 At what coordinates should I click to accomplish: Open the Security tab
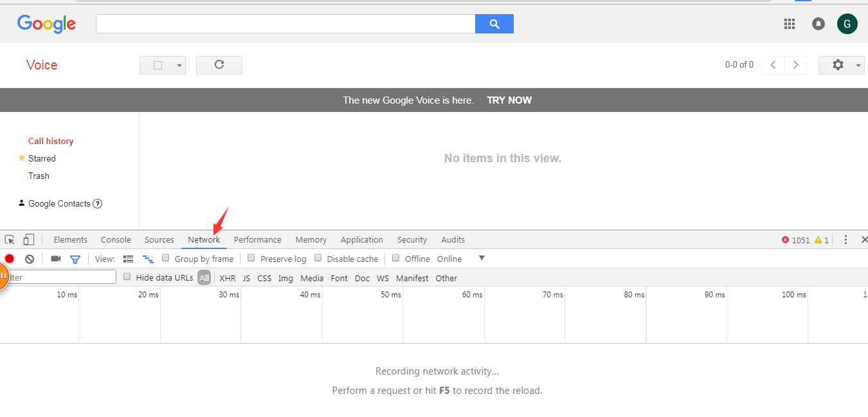click(412, 239)
